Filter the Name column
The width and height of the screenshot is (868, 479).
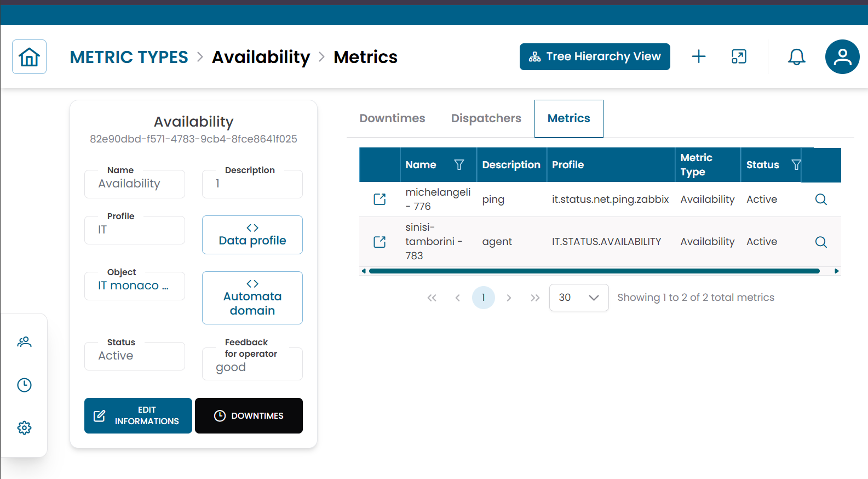459,164
